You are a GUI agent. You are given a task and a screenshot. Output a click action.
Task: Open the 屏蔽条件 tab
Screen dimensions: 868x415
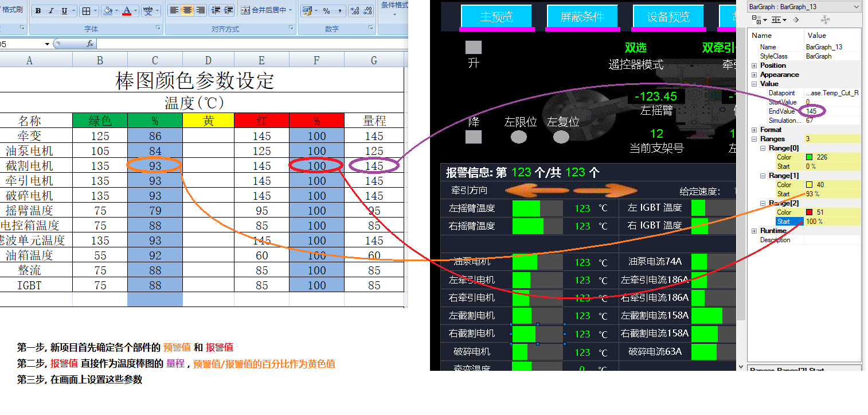coord(582,17)
